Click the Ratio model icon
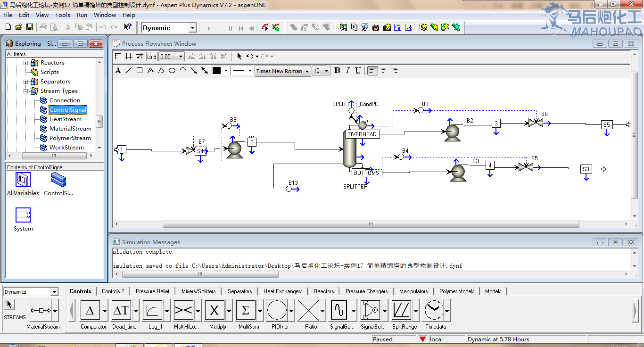The width and height of the screenshot is (644, 347). [x=308, y=311]
